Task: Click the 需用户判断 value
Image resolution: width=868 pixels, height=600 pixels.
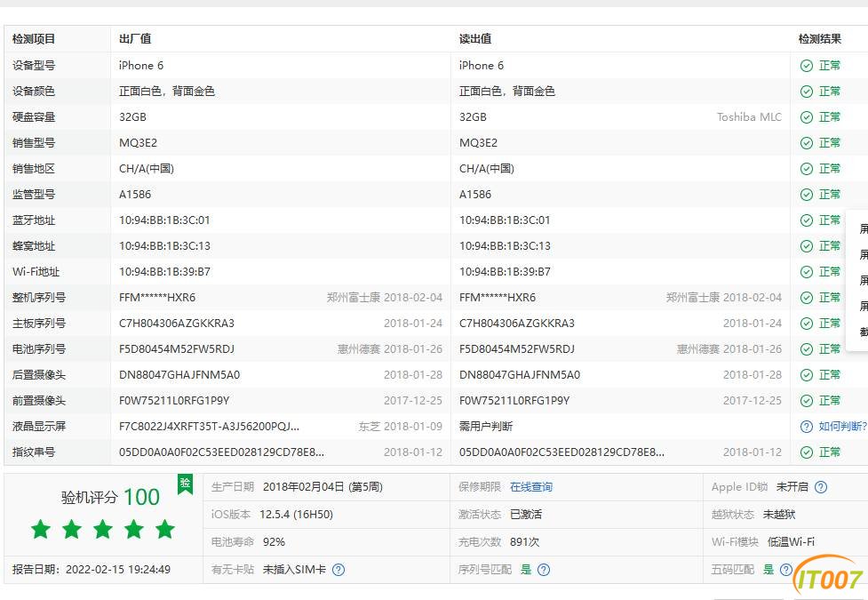Action: [x=485, y=427]
